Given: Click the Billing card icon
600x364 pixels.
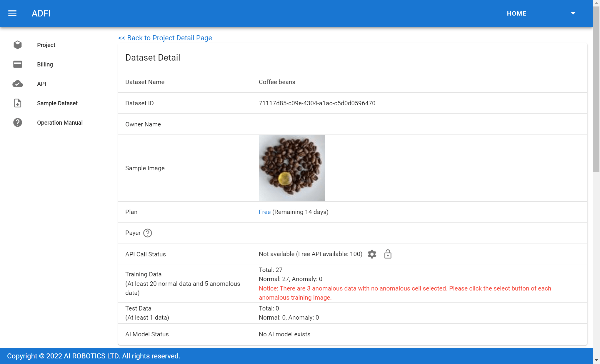Looking at the screenshot, I should (x=18, y=64).
